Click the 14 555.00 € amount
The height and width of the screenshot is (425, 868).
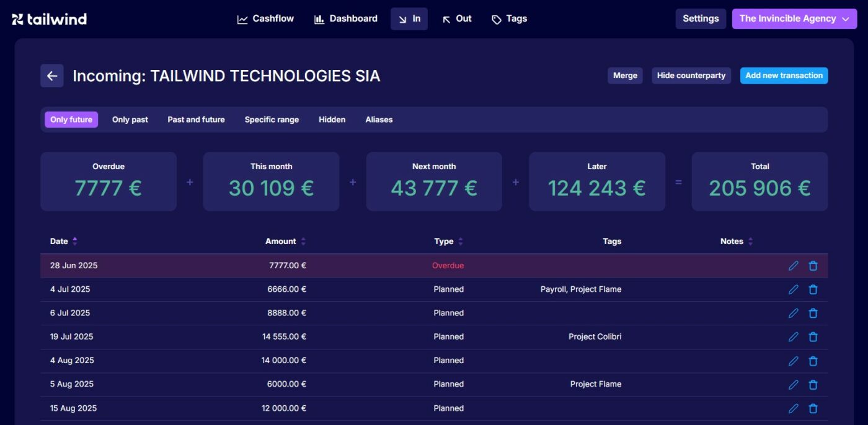click(x=284, y=337)
